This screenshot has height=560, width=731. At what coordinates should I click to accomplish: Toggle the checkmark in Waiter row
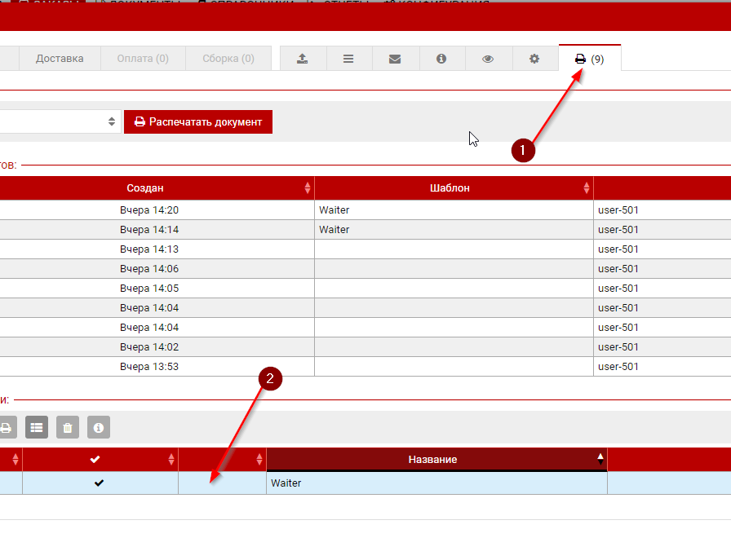pyautogui.click(x=100, y=483)
